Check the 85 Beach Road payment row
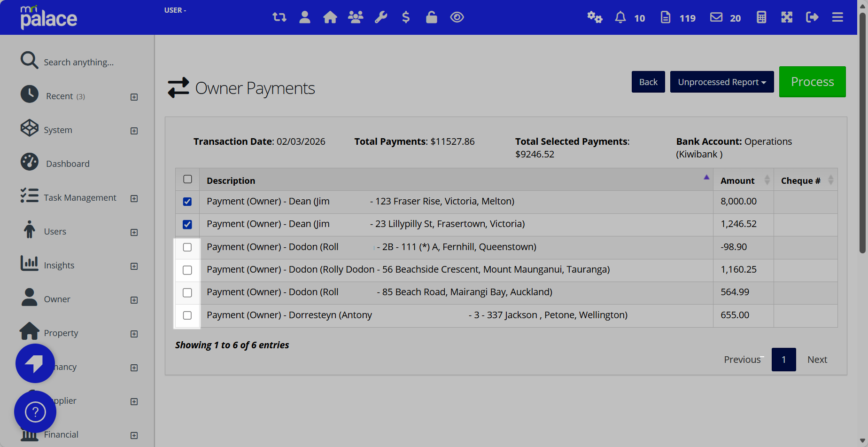Viewport: 868px width, 447px height. pyautogui.click(x=187, y=292)
